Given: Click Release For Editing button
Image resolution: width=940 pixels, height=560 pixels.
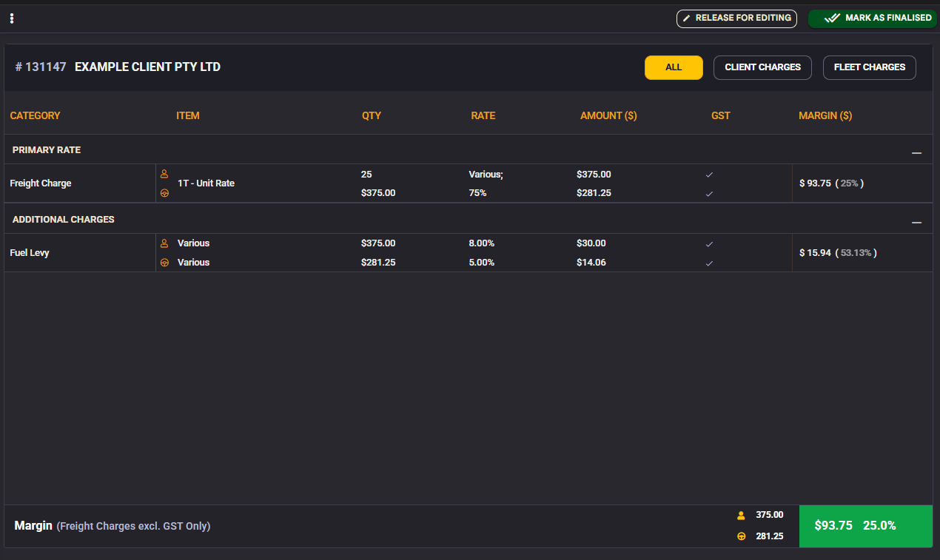Looking at the screenshot, I should click(x=736, y=18).
